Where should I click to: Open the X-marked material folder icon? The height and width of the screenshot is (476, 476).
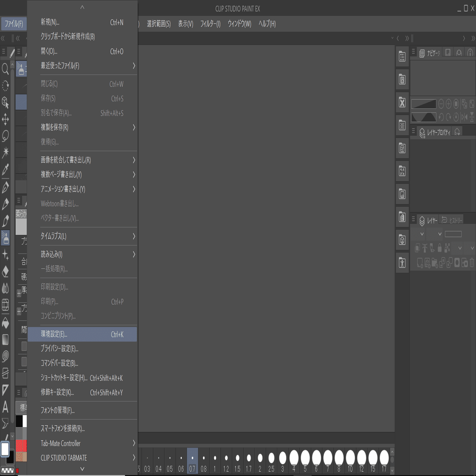[x=402, y=102]
